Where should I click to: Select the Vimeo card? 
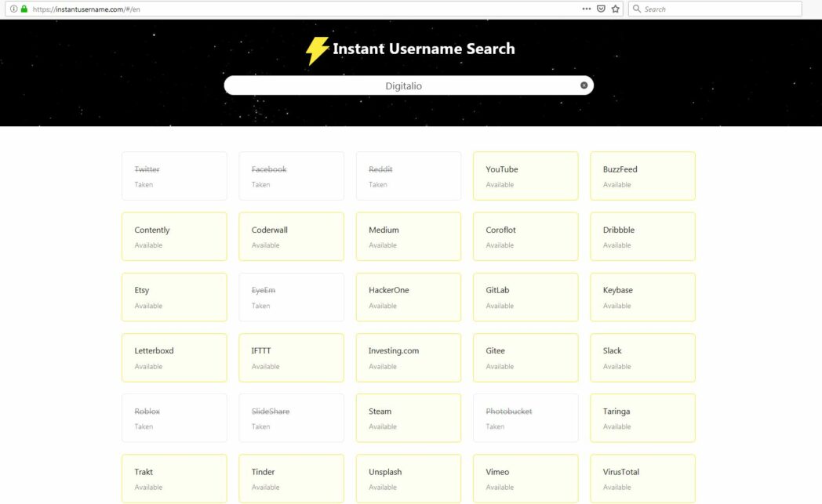pos(526,479)
